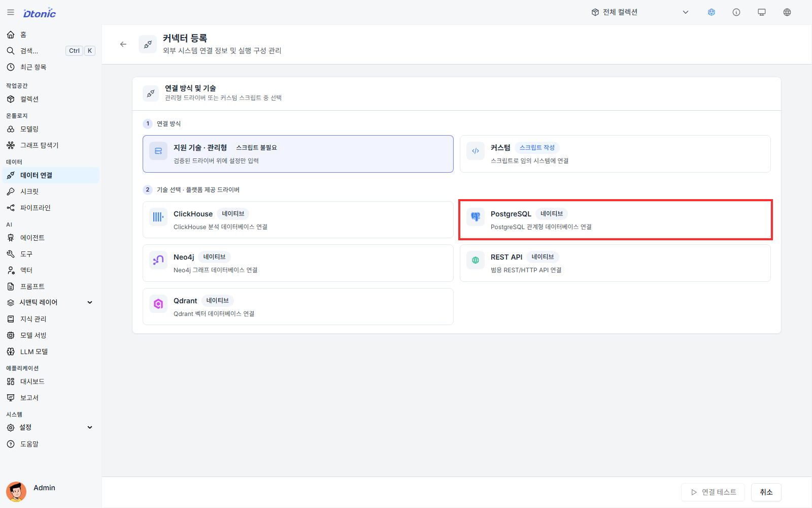Click the search magnifier icon
Screen dimensions: 812x508
tap(11, 51)
